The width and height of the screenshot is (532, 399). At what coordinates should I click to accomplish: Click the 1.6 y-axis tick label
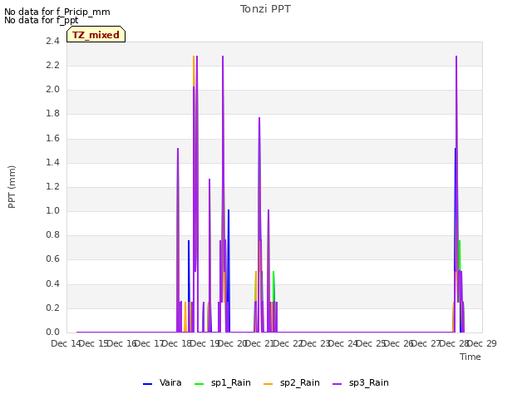point(52,139)
